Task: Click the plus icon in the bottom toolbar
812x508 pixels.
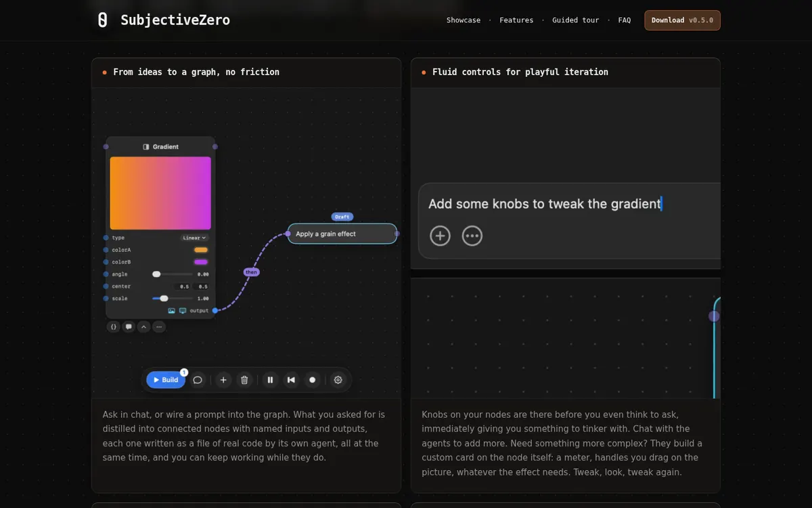Action: 223,380
